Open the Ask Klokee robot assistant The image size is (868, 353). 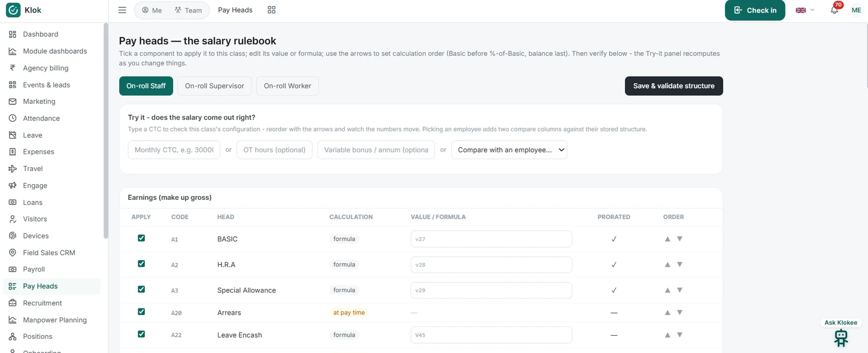coord(841,338)
